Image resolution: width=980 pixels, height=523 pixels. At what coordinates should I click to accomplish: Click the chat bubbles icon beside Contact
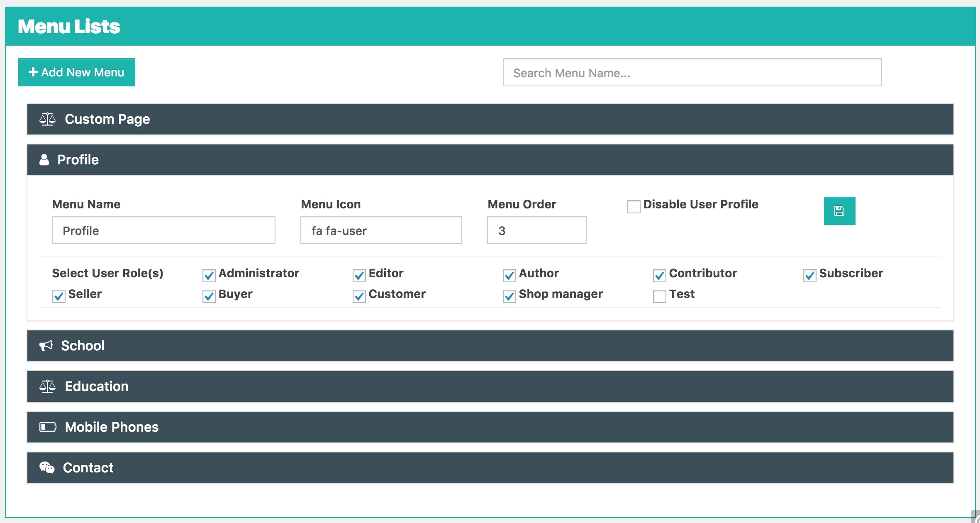tap(47, 468)
